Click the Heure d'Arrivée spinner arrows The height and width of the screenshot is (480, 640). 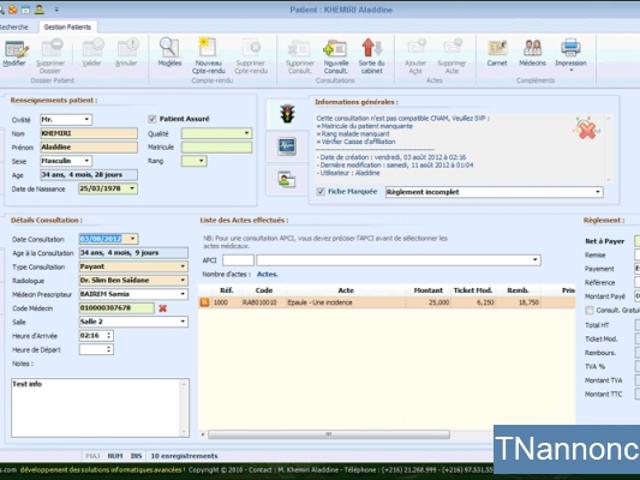109,336
